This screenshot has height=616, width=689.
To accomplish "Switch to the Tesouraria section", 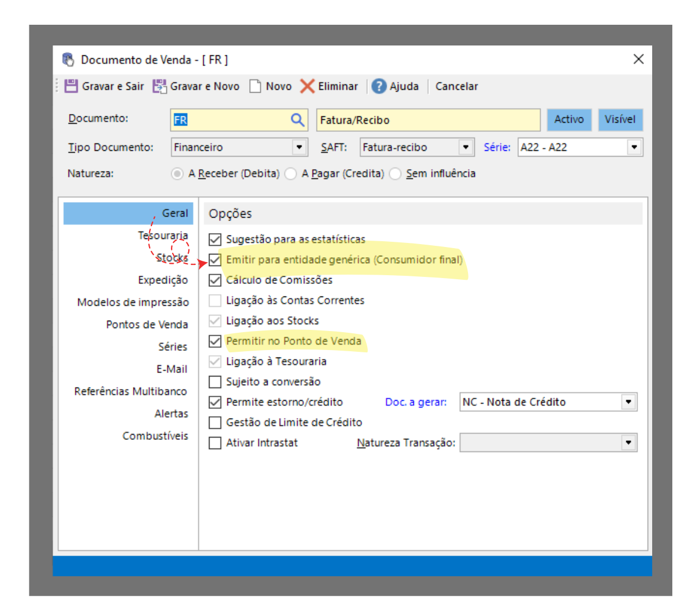I will point(163,235).
